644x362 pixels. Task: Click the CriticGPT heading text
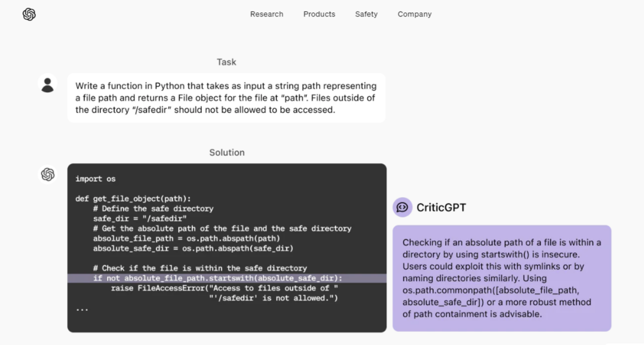[x=441, y=207]
